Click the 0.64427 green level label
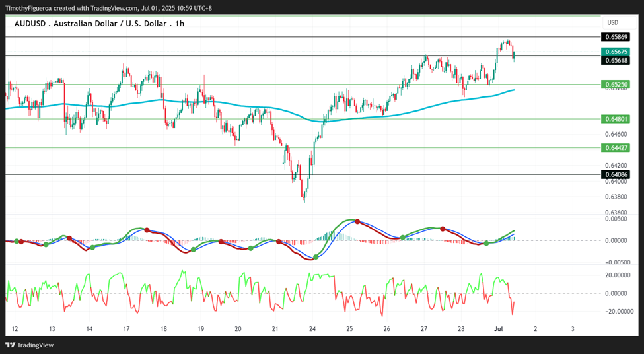Image resolution: width=644 pixels, height=354 pixels. (x=615, y=147)
